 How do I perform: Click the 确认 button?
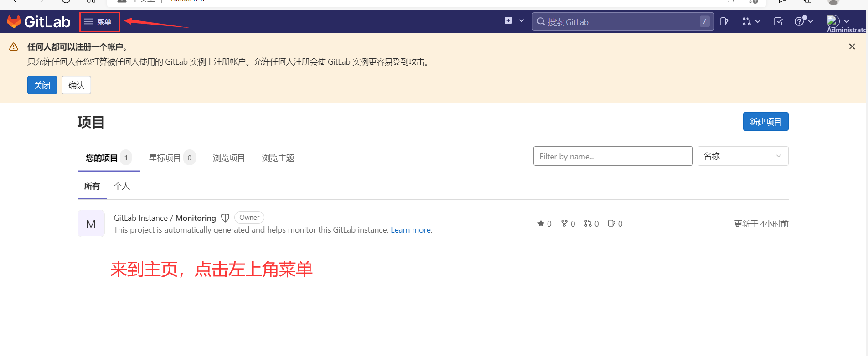(x=76, y=85)
